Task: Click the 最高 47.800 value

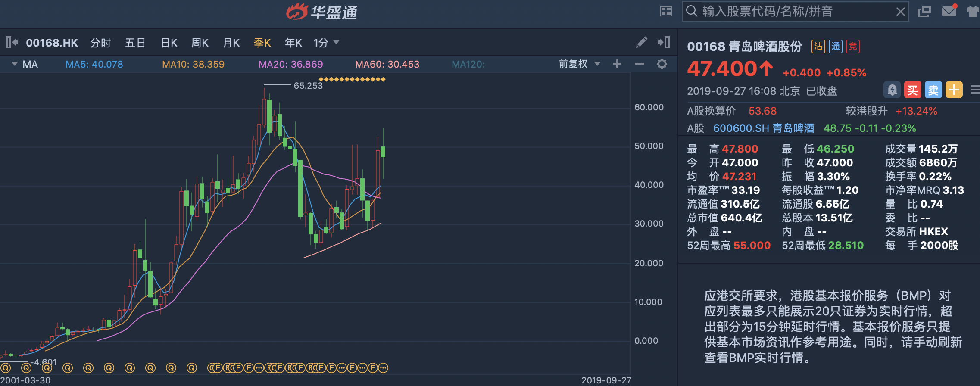Action: pos(740,149)
